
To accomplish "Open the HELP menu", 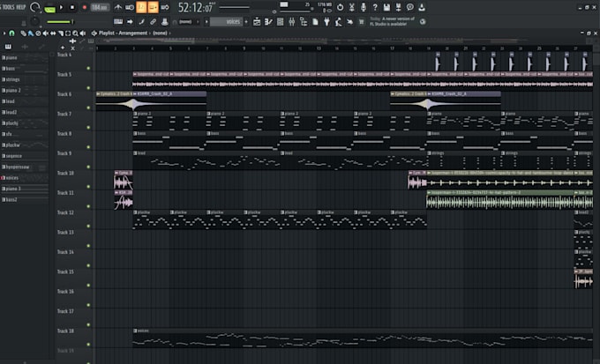I will point(21,7).
